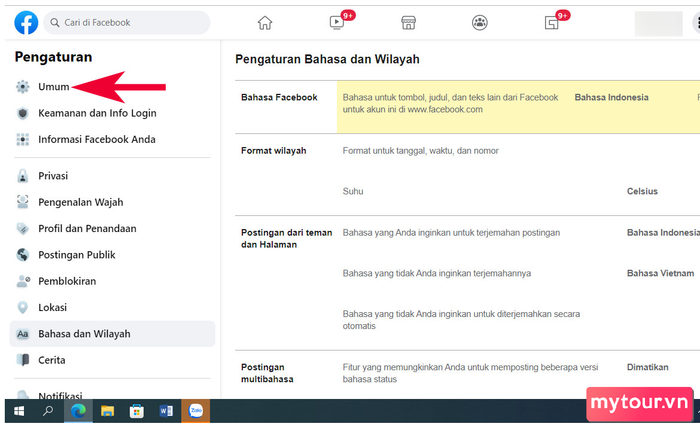Image resolution: width=700 pixels, height=430 pixels.
Task: Click the Postingan dari teman dan Halaman heading
Action: [287, 238]
